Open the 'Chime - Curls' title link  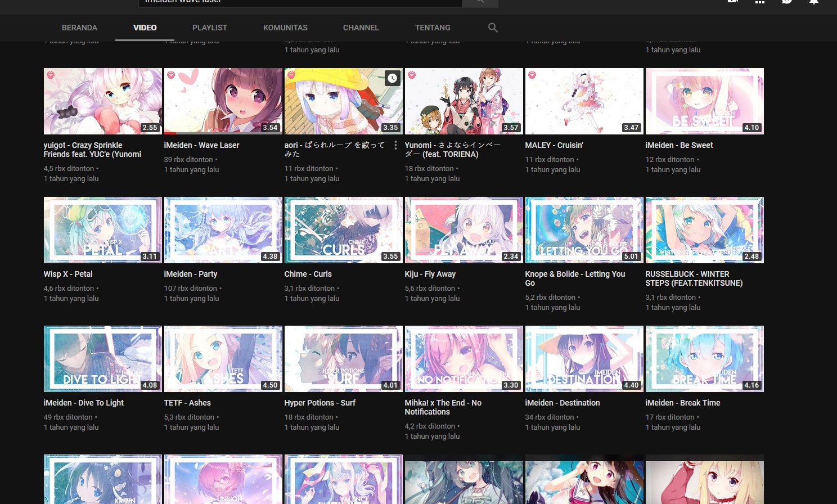(308, 274)
